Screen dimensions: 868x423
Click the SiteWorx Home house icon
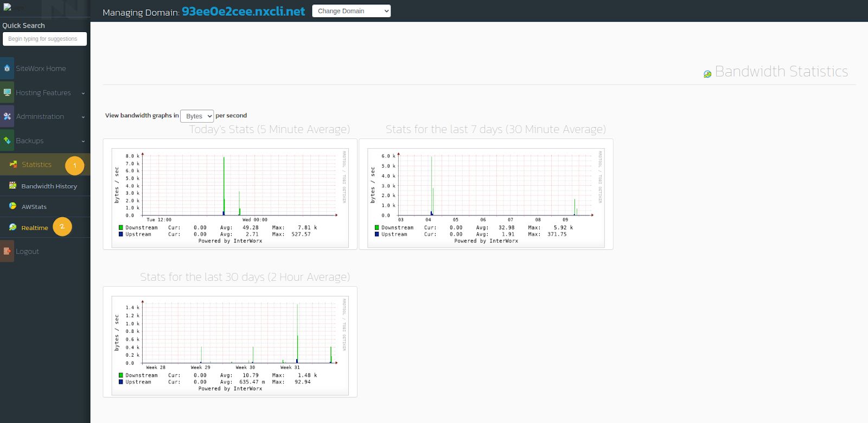tap(7, 68)
